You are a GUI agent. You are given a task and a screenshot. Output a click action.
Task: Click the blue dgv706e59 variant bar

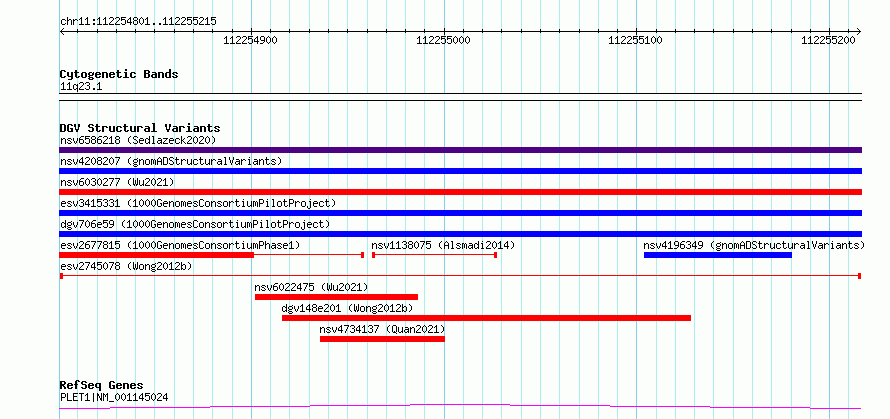(x=460, y=234)
